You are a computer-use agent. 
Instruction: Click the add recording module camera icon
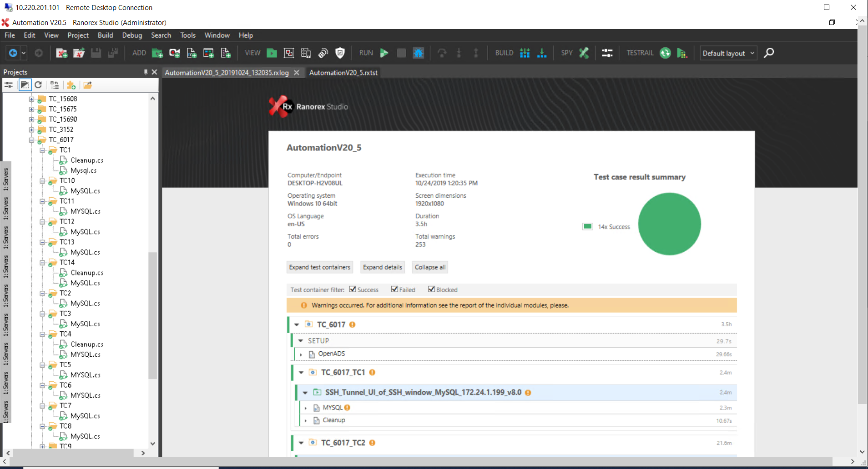[174, 53]
